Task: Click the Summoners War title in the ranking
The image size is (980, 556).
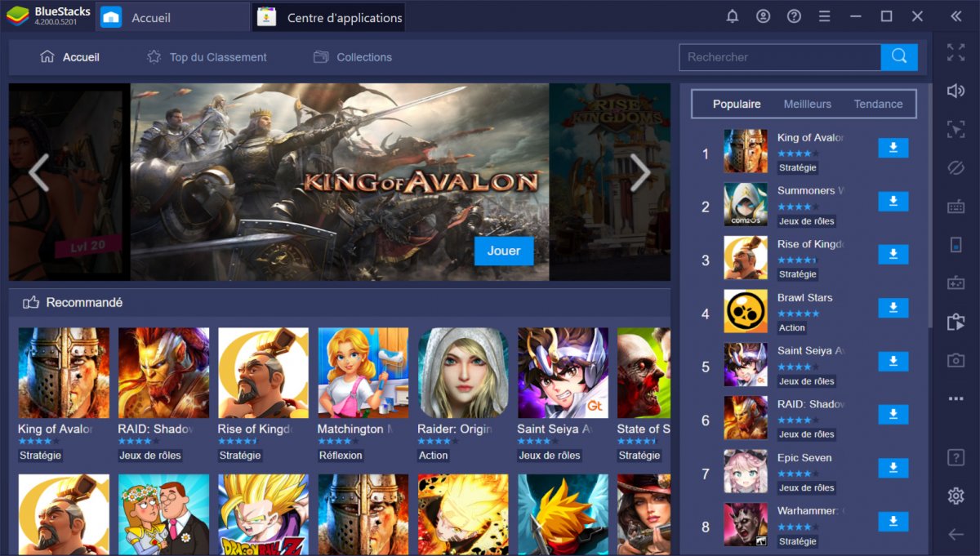Action: [810, 191]
